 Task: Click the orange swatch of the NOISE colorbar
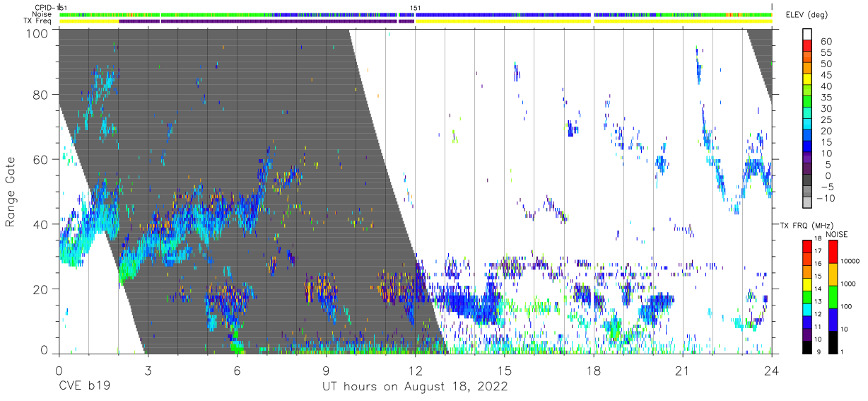pyautogui.click(x=833, y=274)
